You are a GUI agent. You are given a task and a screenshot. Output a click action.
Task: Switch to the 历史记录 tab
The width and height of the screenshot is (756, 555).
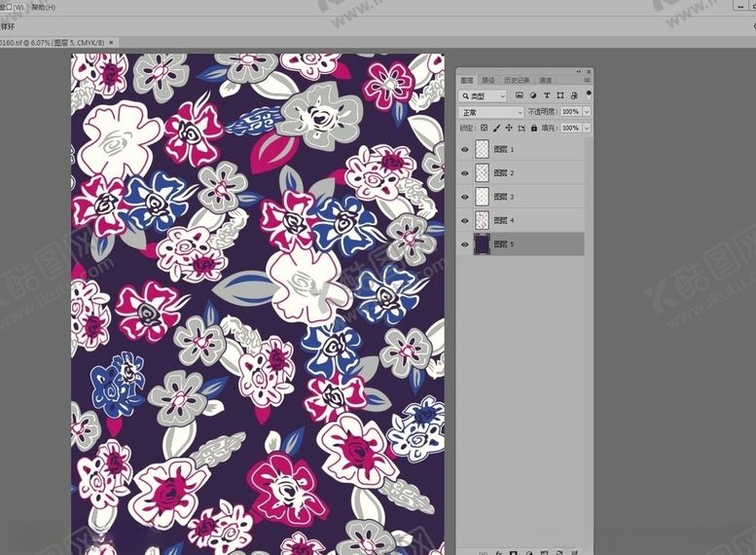[x=517, y=80]
